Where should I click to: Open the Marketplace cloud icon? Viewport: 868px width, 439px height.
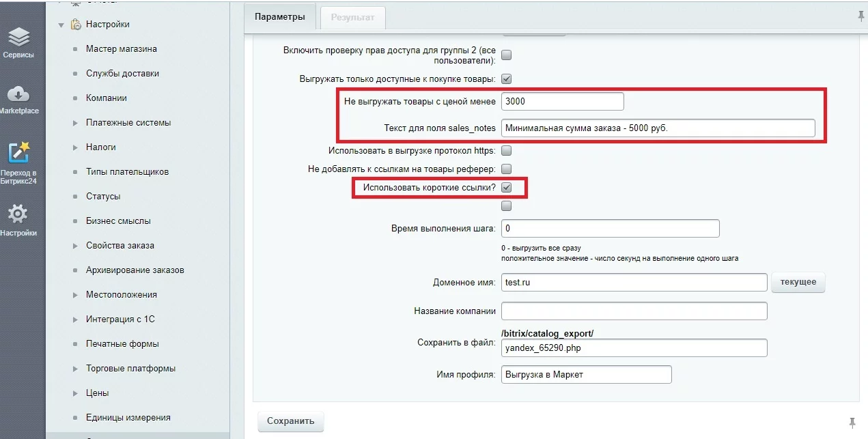19,94
